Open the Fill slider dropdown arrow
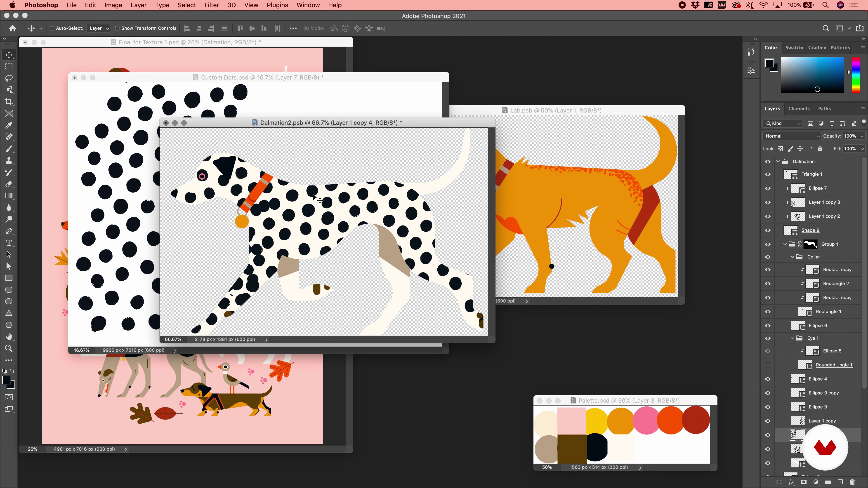 tap(863, 149)
